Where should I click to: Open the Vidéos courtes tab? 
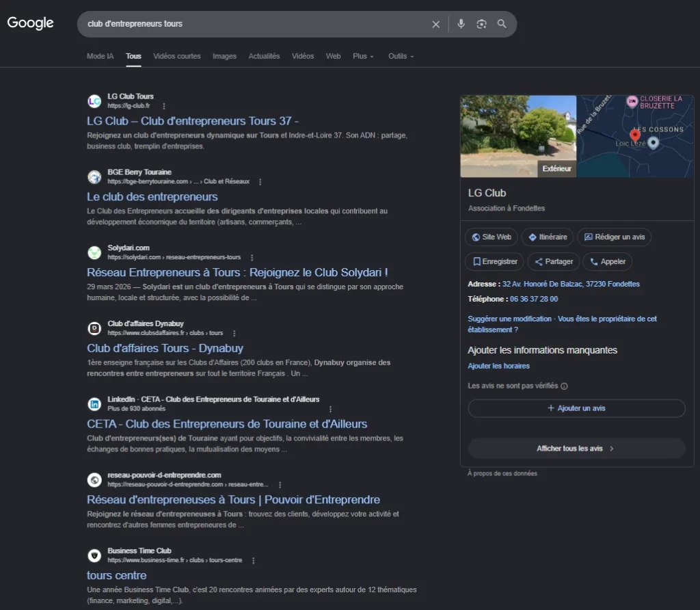(177, 56)
